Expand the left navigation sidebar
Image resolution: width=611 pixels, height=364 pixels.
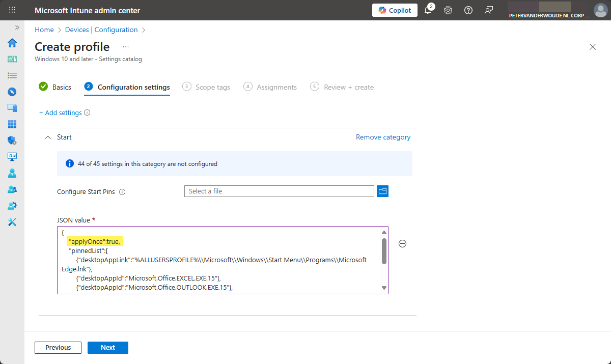point(17,27)
